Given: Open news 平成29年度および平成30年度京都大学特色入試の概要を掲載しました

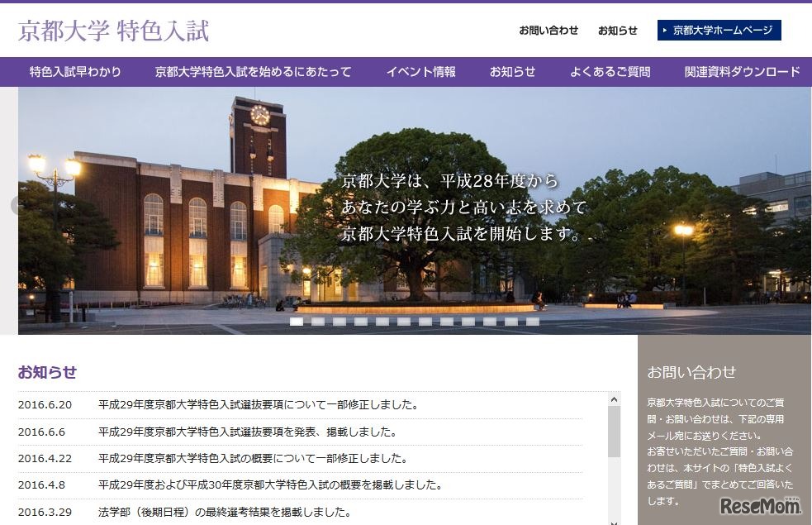Looking at the screenshot, I should point(271,485).
